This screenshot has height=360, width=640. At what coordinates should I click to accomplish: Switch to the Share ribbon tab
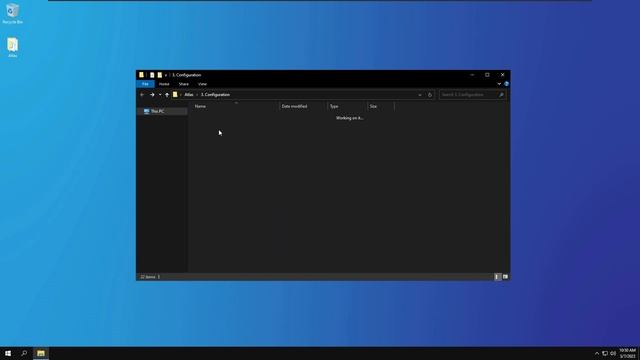(x=184, y=84)
